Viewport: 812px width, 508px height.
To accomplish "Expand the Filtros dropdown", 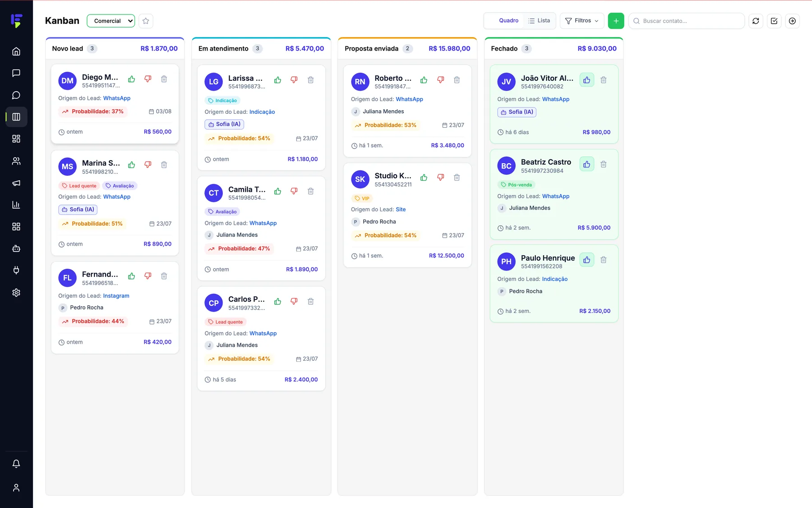I will (x=582, y=21).
